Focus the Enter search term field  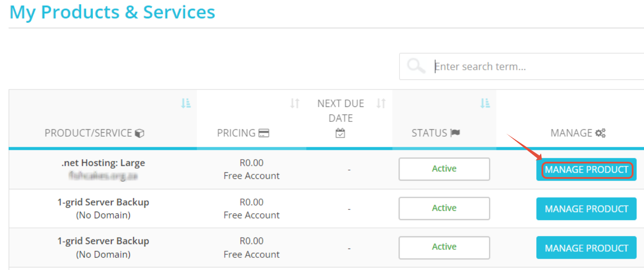pyautogui.click(x=537, y=67)
